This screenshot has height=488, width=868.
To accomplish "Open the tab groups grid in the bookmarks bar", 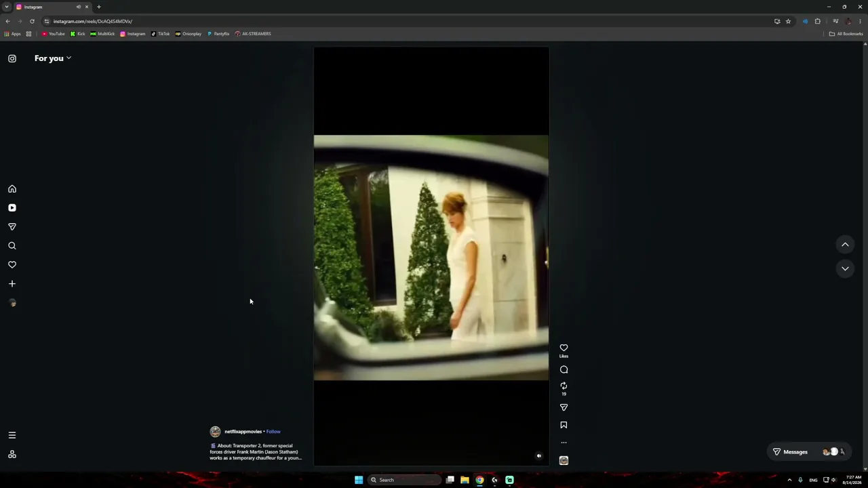I will pos(28,34).
